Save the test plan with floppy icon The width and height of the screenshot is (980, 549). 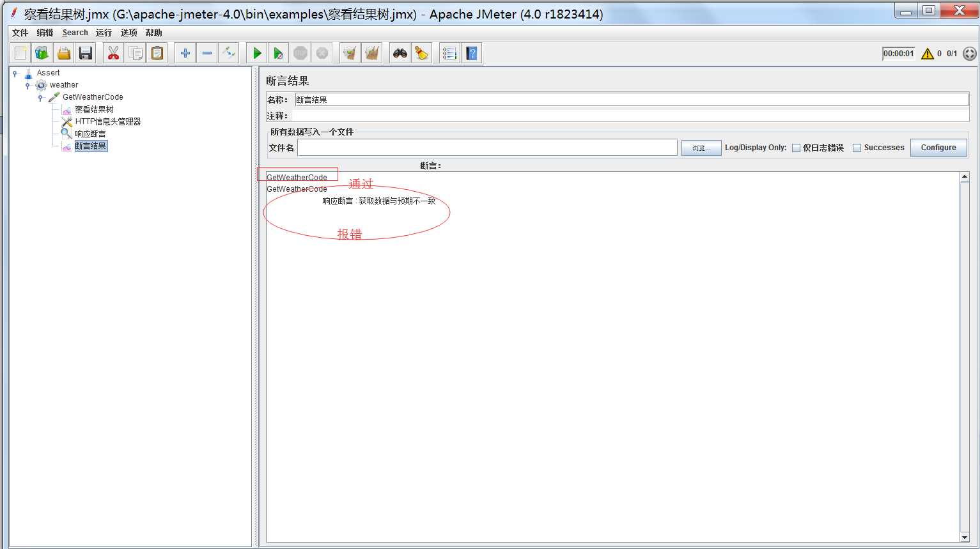pos(86,53)
